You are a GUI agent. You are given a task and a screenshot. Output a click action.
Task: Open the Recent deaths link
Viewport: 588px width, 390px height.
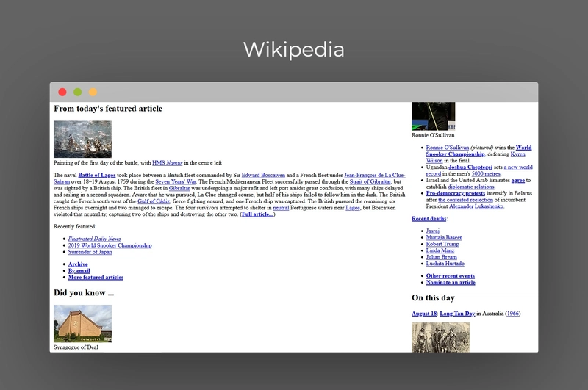429,218
